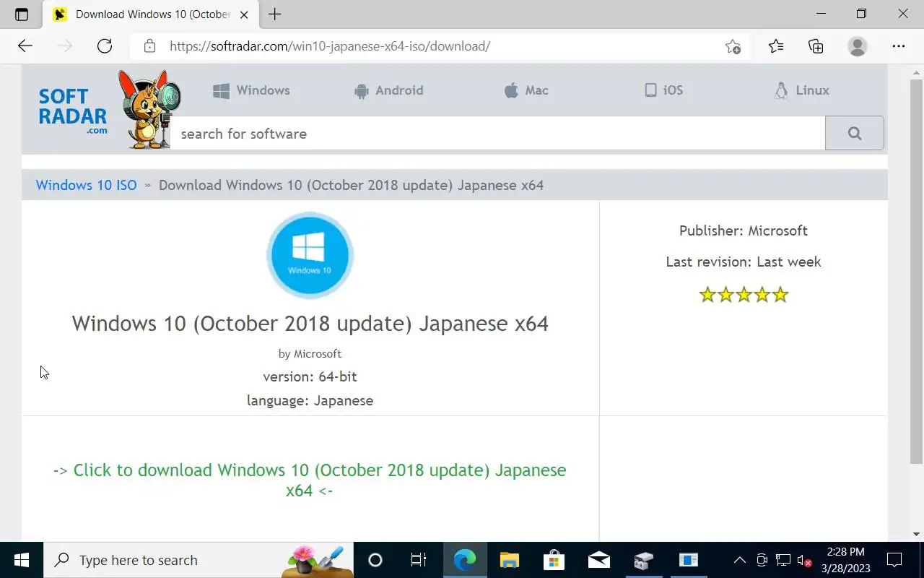
Task: Click the 'by Microsoft' text
Action: pyautogui.click(x=310, y=353)
